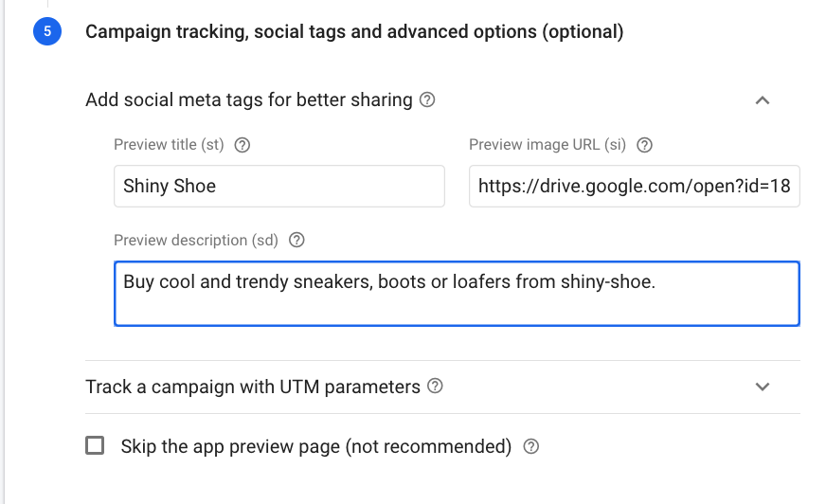The width and height of the screenshot is (826, 504).
Task: Click the Preview title (st) label
Action: 169,145
